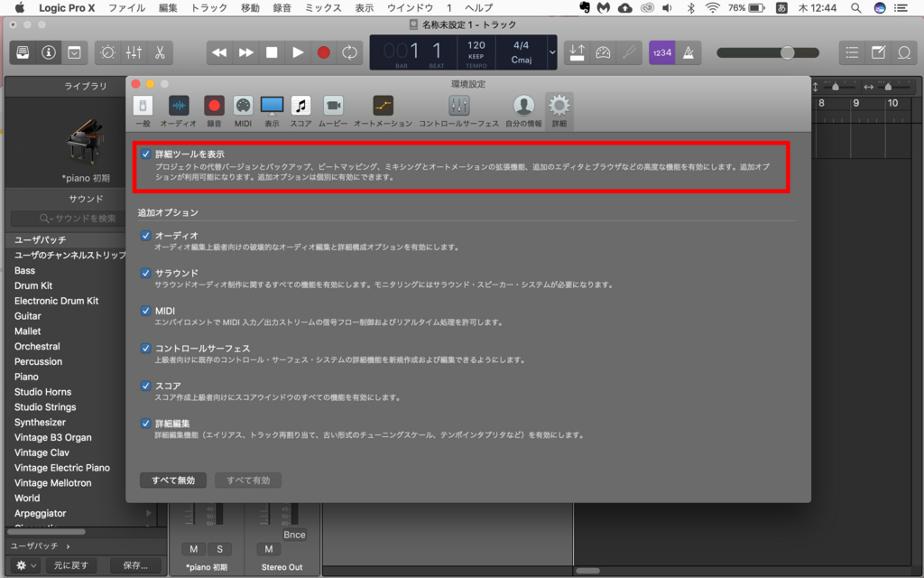
Task: Solo the *piano 初期 channel strip
Action: (219, 549)
